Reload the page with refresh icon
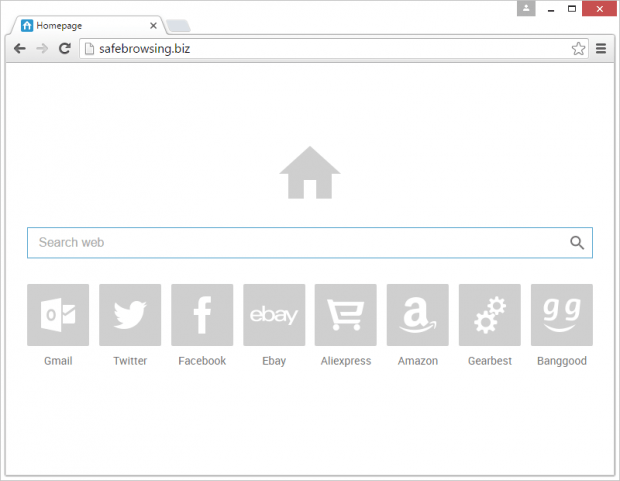Screen dimensions: 620x481 [65, 48]
